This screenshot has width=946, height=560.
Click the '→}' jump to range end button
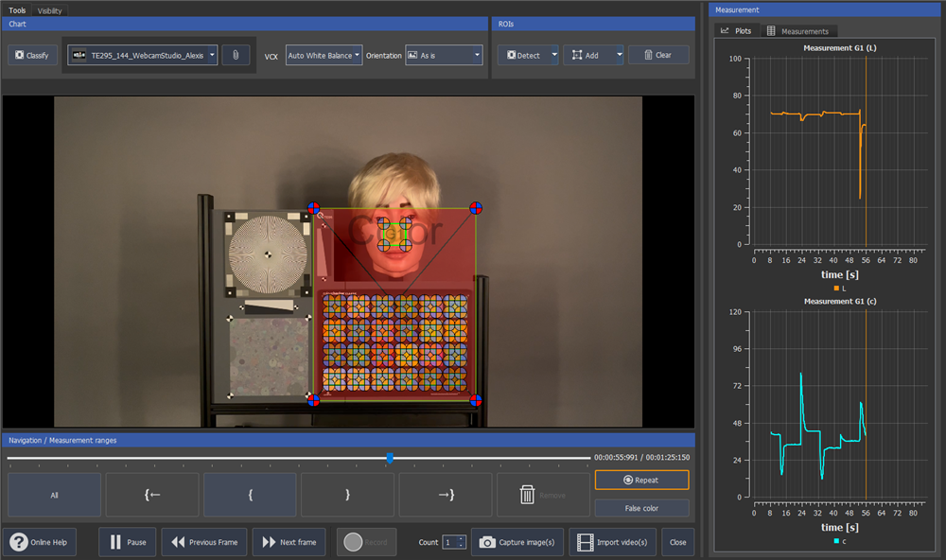pyautogui.click(x=446, y=495)
